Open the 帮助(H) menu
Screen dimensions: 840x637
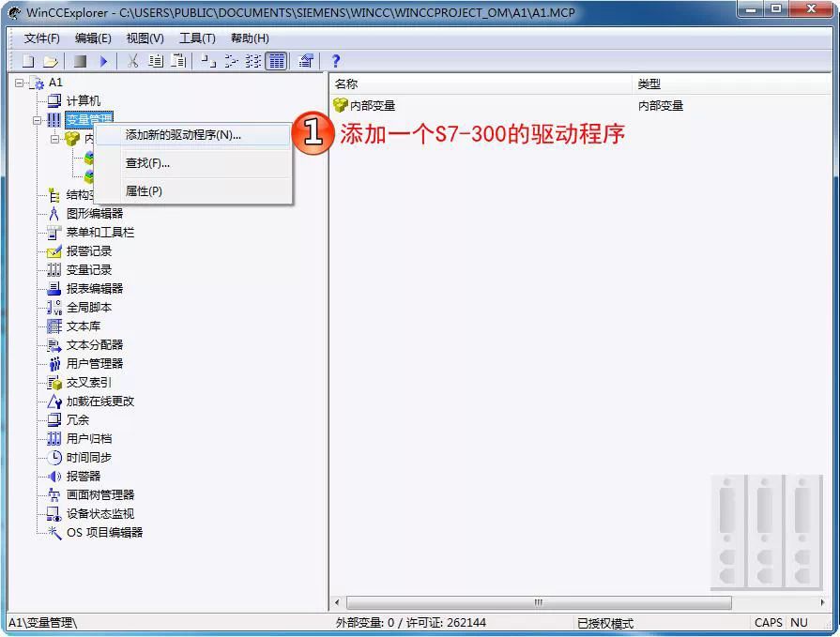(250, 38)
